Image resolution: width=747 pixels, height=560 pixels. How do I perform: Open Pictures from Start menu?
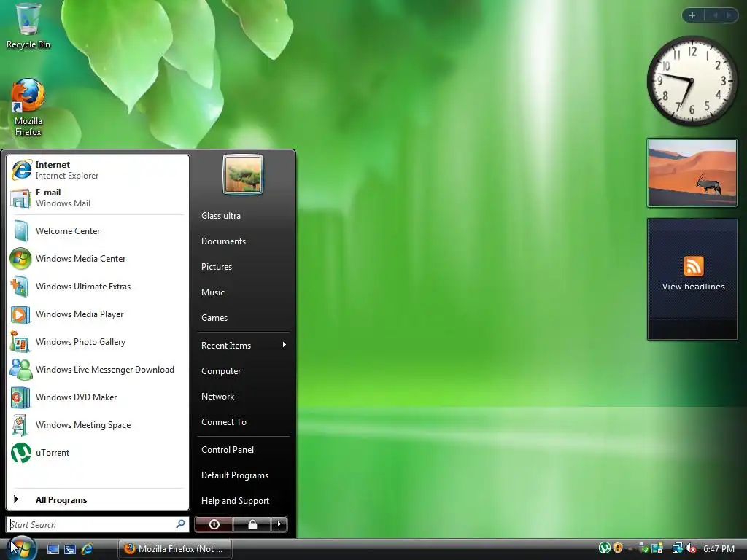[243, 267]
